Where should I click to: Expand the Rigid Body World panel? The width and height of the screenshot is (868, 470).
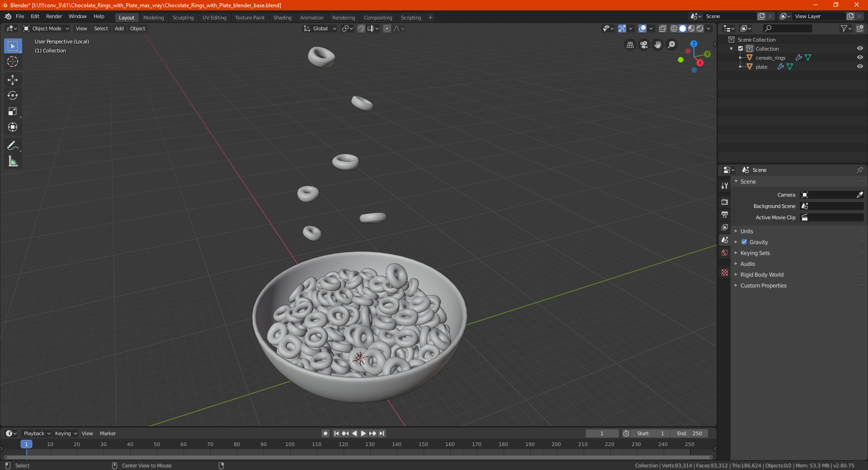pyautogui.click(x=762, y=274)
